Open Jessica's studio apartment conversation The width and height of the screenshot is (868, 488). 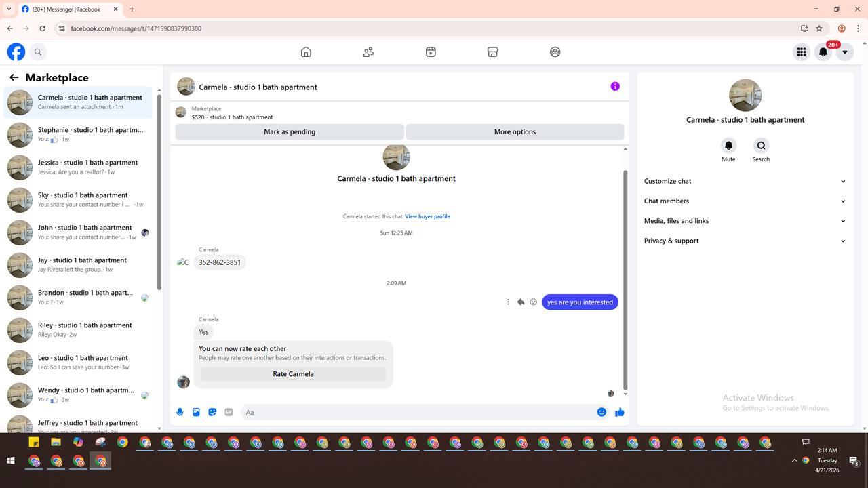79,167
